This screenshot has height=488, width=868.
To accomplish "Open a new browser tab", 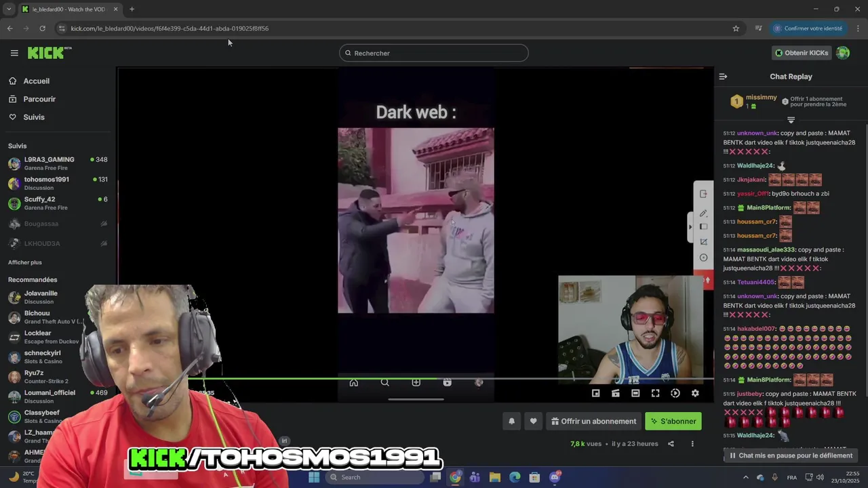I will 132,9.
